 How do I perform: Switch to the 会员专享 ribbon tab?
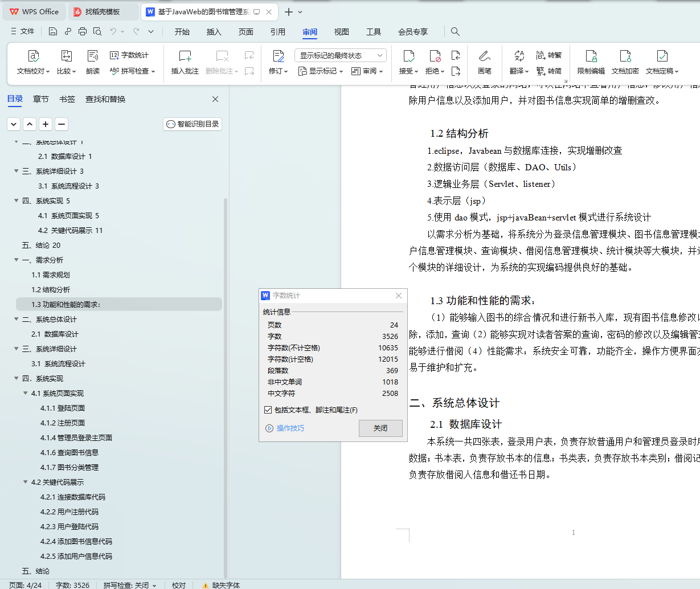413,32
